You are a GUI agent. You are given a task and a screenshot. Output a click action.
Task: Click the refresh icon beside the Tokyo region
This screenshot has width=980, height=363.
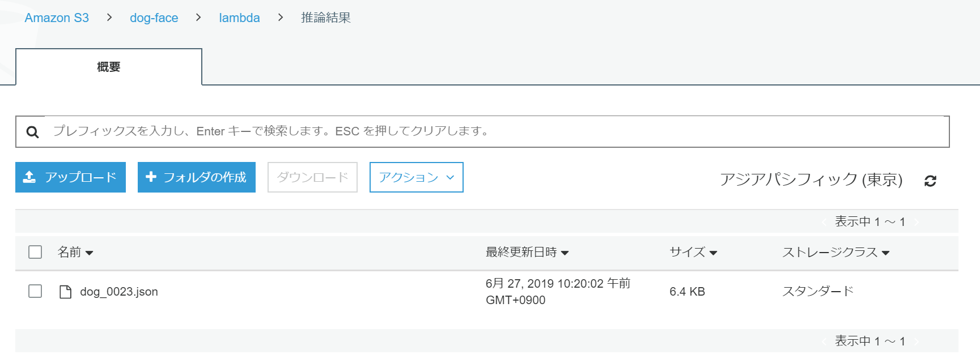coord(930,181)
